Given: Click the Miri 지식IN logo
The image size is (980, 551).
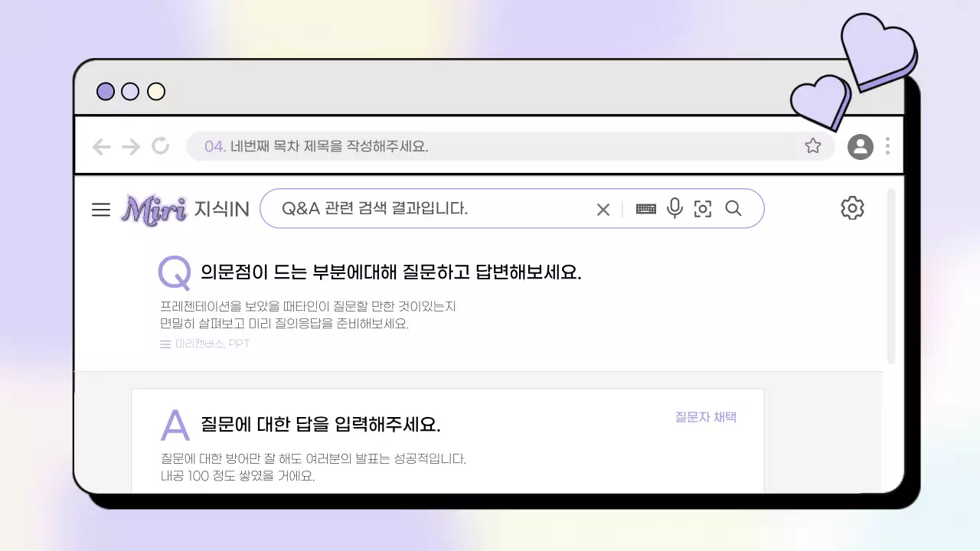Looking at the screenshot, I should click(184, 209).
